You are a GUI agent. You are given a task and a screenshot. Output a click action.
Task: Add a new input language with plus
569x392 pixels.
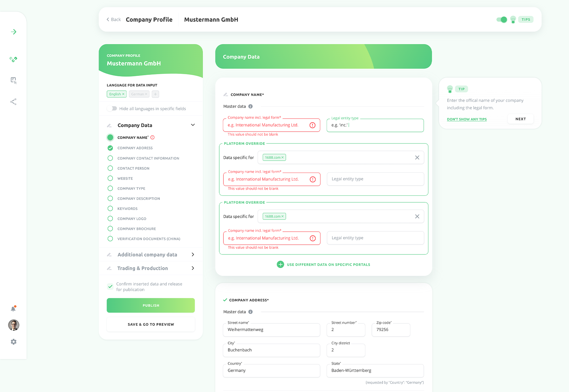pos(156,94)
